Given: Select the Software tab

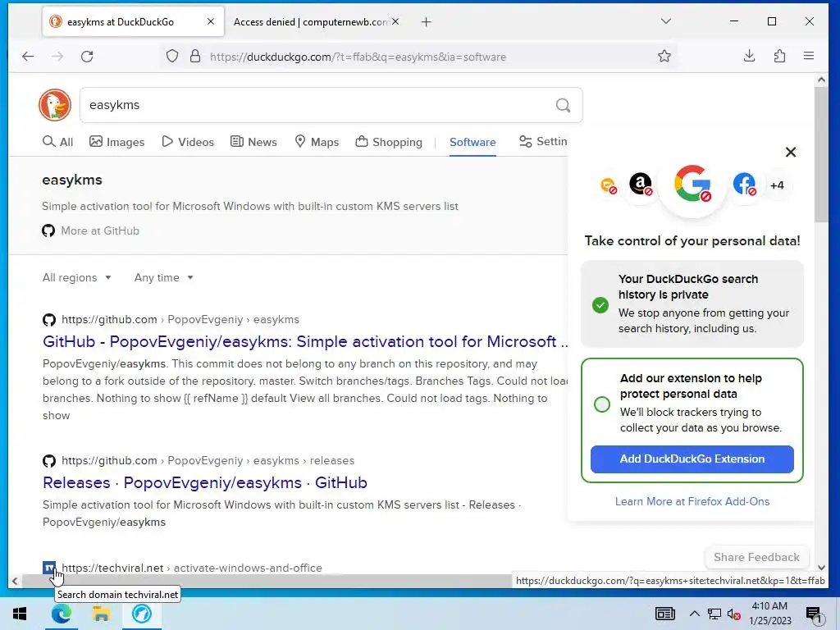Looking at the screenshot, I should (x=472, y=142).
